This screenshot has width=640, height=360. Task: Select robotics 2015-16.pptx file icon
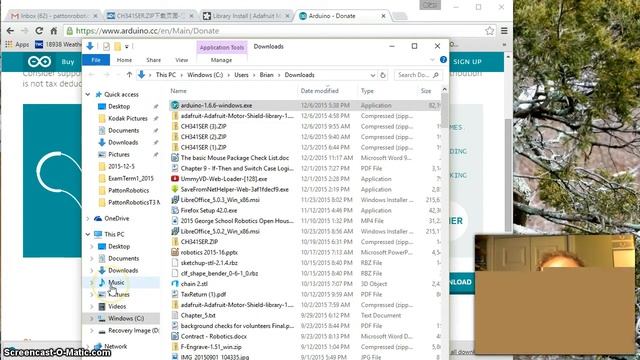pos(175,252)
